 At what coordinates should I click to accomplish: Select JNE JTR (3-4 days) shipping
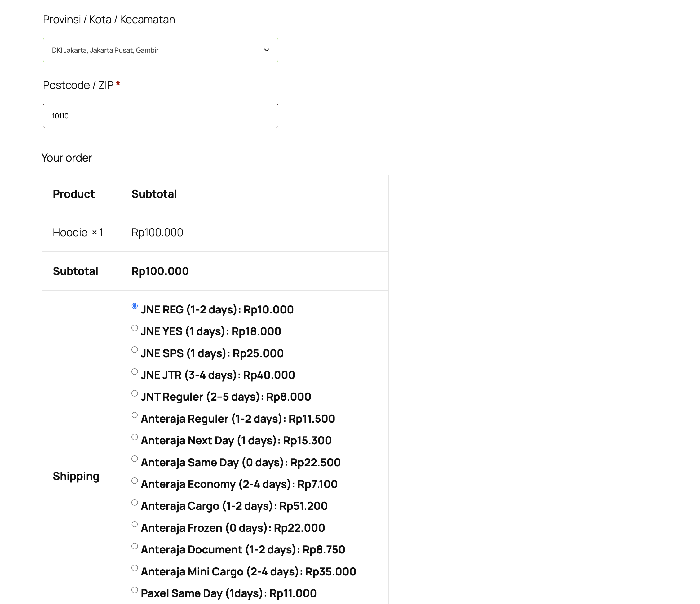[135, 371]
